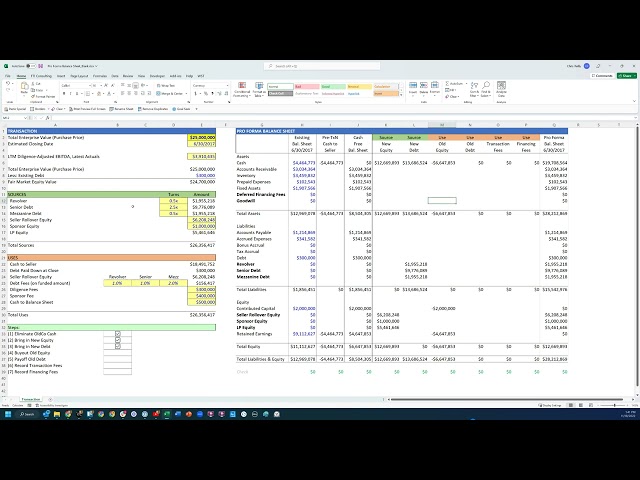This screenshot has width=640, height=480.
Task: Switch to the Data tab
Action: click(x=115, y=76)
